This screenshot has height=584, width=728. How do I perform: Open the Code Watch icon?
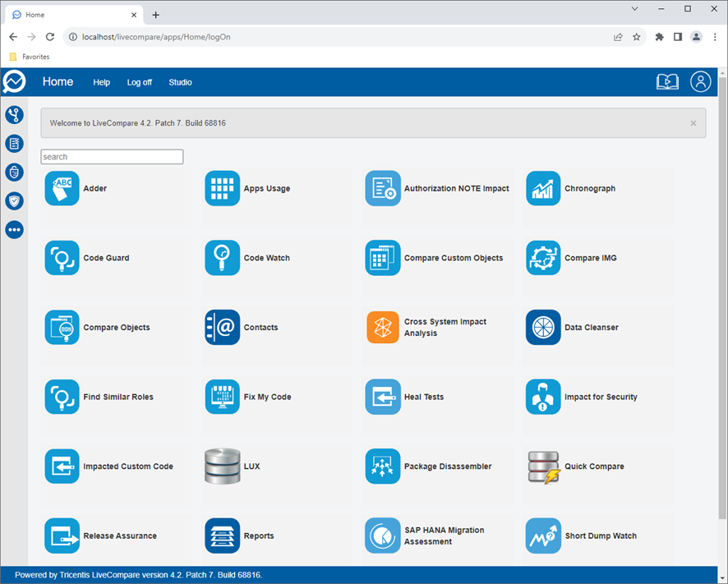223,258
